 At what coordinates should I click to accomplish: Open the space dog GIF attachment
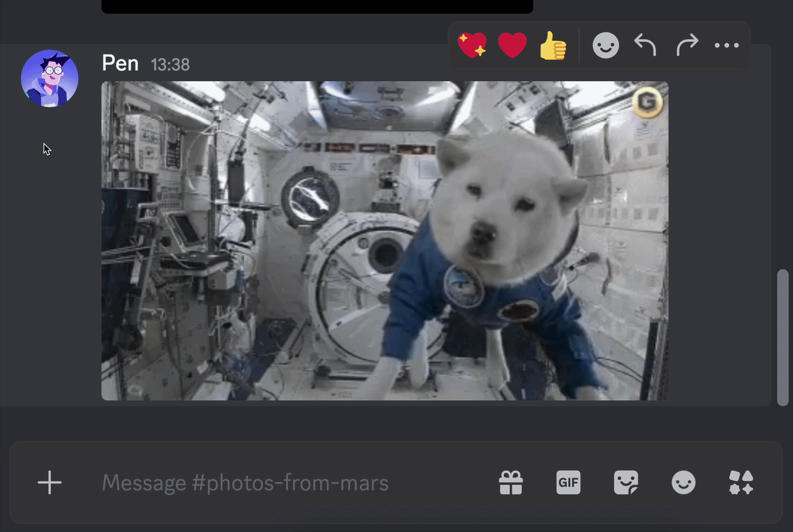pos(385,241)
